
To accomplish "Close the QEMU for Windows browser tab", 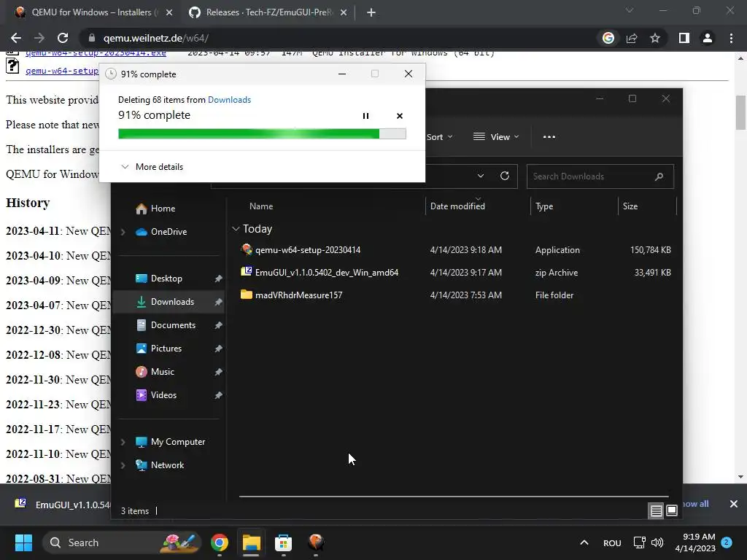I will (x=169, y=13).
